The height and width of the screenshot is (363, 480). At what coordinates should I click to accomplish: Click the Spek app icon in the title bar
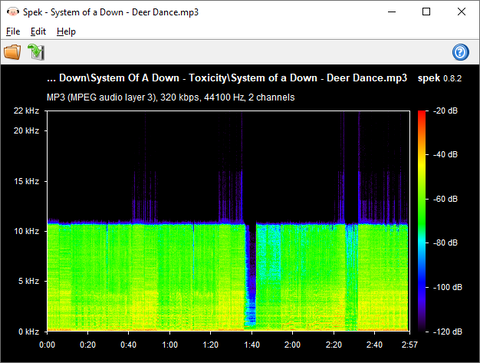click(x=13, y=12)
